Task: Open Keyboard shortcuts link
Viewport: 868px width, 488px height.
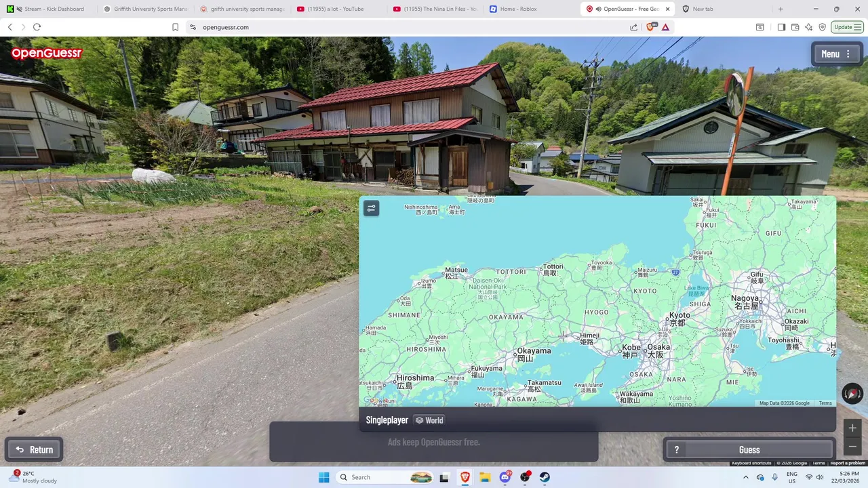Action: (751, 463)
